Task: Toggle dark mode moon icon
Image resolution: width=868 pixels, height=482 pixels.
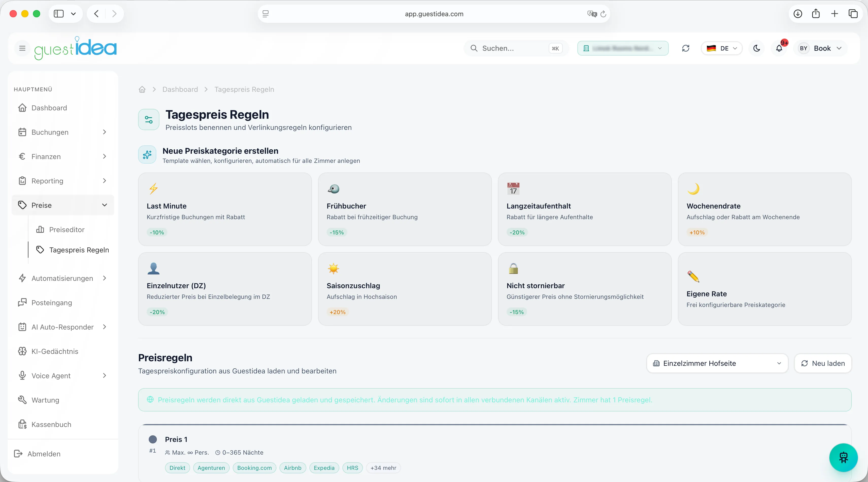Action: 757,48
